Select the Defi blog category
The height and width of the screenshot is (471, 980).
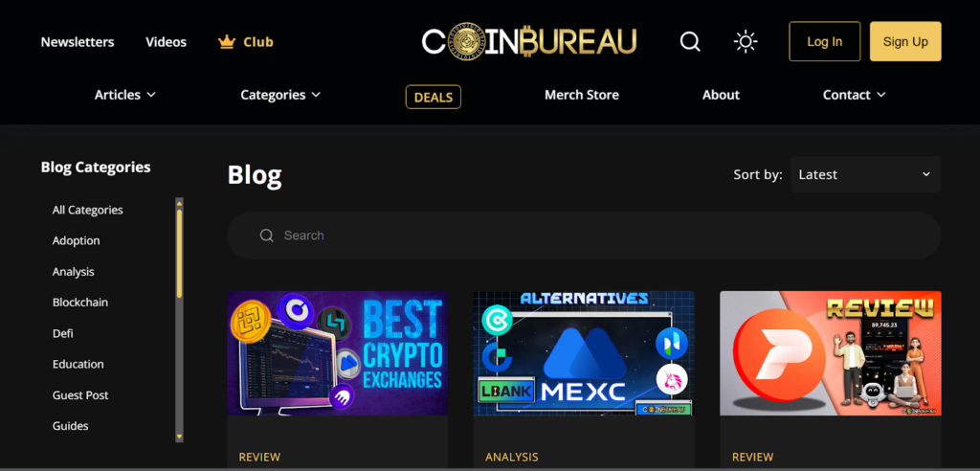(x=62, y=333)
